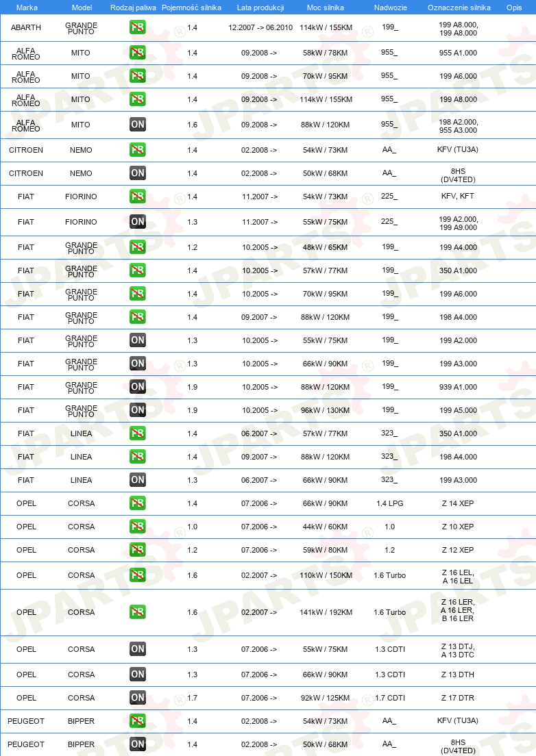Select power value 44kW / 60KM
This screenshot has width=536, height=756.
tap(325, 527)
